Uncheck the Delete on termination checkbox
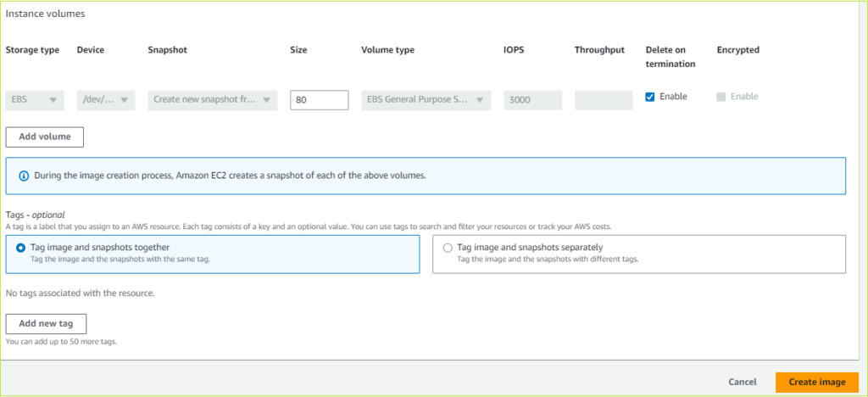Image resolution: width=868 pixels, height=397 pixels. tap(650, 97)
